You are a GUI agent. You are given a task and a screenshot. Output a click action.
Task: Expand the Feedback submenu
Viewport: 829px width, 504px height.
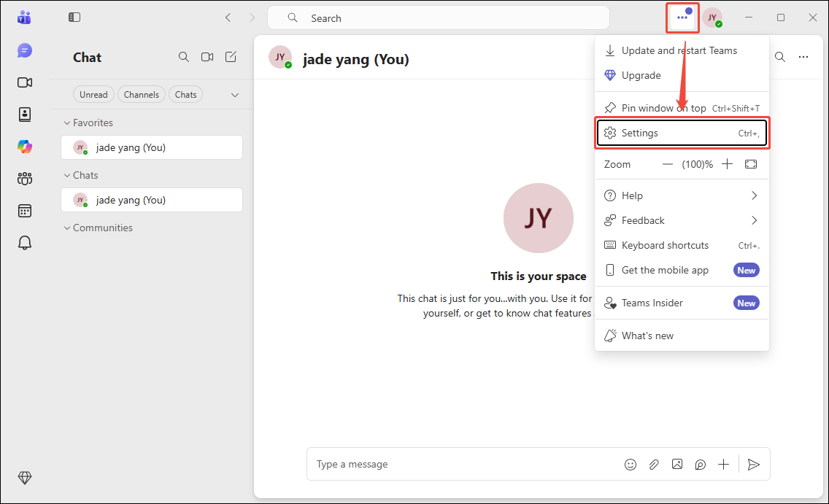tap(682, 221)
